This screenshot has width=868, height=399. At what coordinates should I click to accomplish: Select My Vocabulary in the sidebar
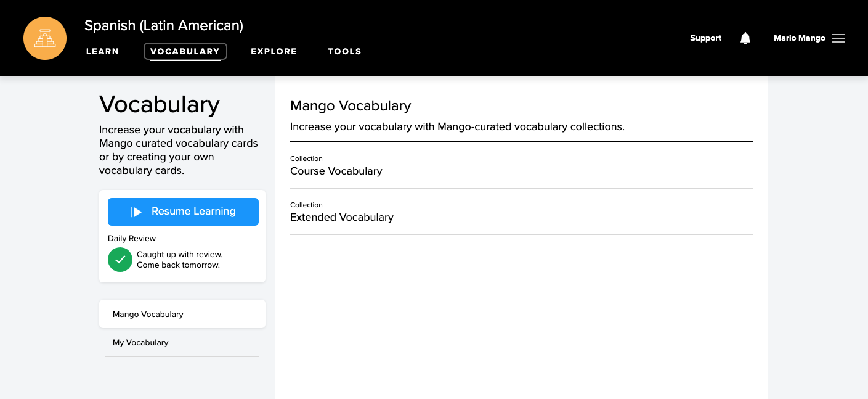pyautogui.click(x=182, y=342)
